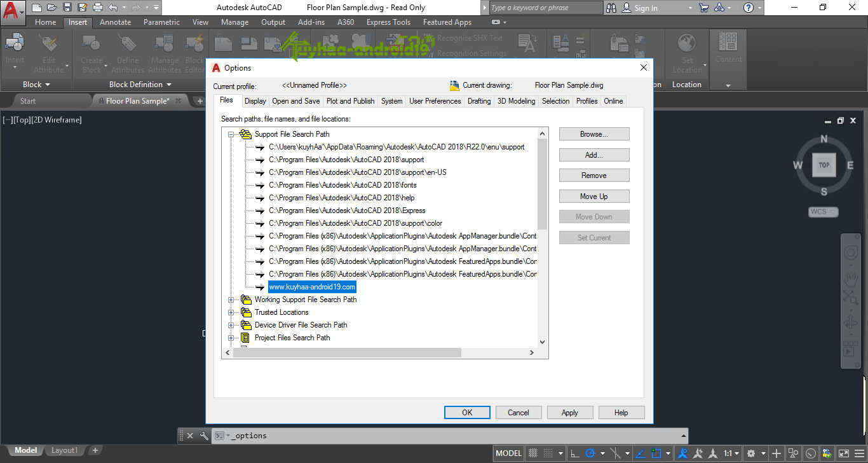Screen dimensions: 868x463
Task: Click the Remove button
Action: coord(594,176)
